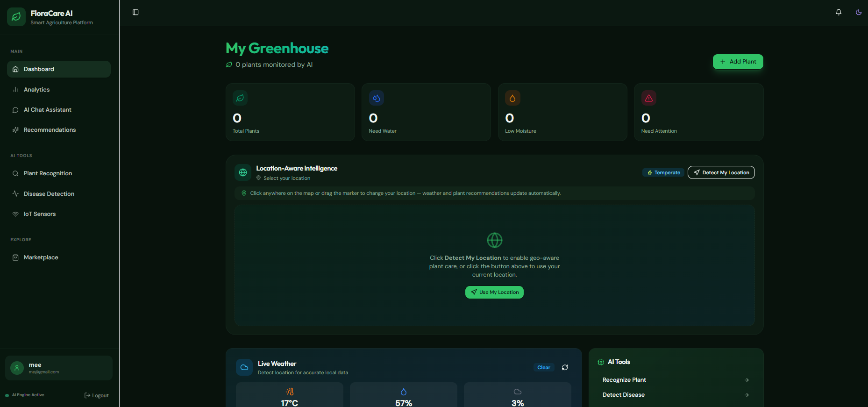Image resolution: width=868 pixels, height=407 pixels.
Task: Open notifications bell icon
Action: [839, 12]
